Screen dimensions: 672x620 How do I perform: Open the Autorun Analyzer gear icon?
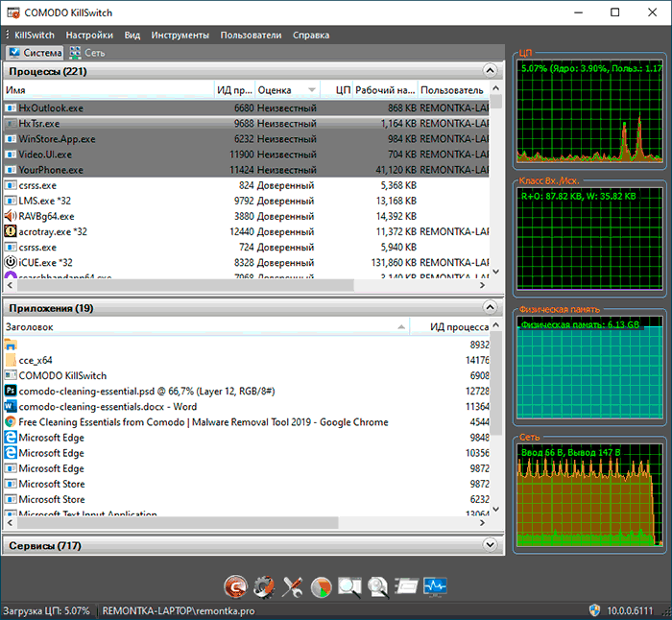(264, 586)
